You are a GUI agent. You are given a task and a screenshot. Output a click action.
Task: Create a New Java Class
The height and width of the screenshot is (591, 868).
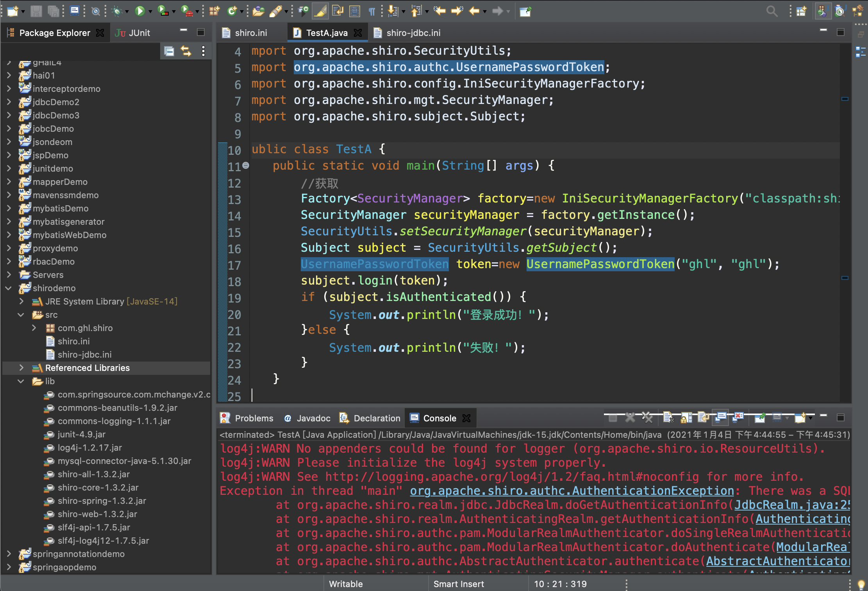pos(232,11)
